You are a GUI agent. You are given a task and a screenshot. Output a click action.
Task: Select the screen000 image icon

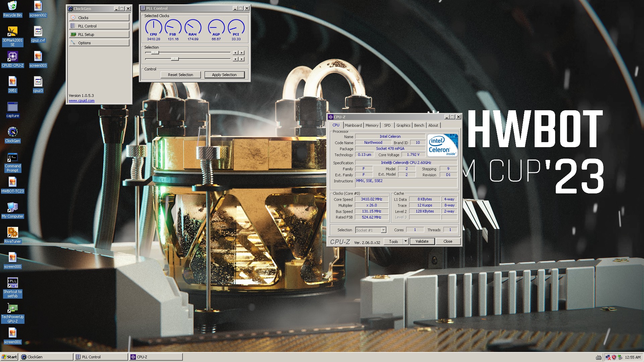click(12, 260)
